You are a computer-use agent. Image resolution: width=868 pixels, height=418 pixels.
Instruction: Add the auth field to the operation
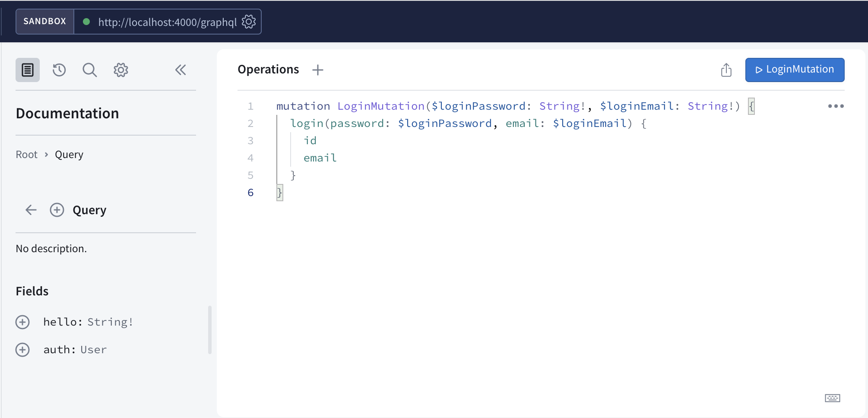(22, 349)
